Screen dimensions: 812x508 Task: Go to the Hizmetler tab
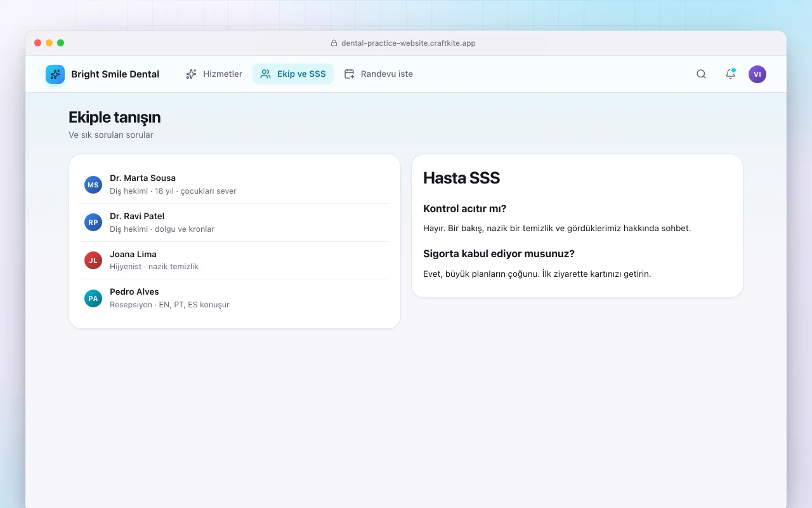[214, 74]
